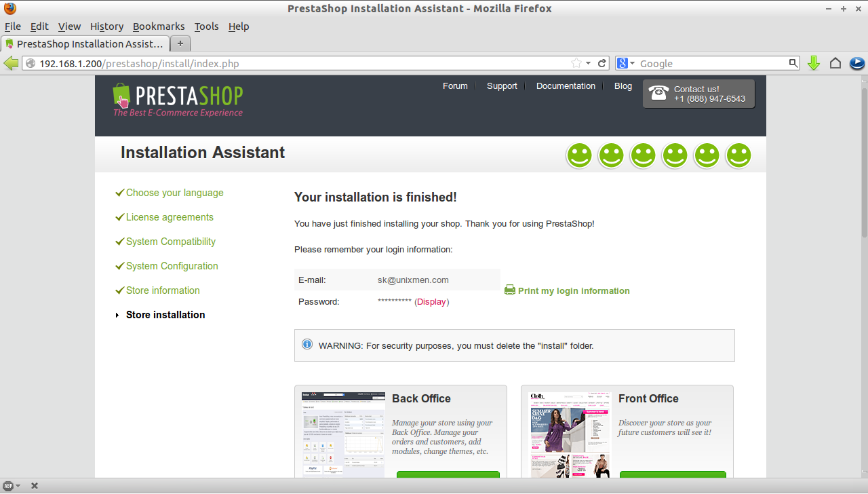Open the Documentation link
Image resolution: width=868 pixels, height=494 pixels.
tap(566, 86)
